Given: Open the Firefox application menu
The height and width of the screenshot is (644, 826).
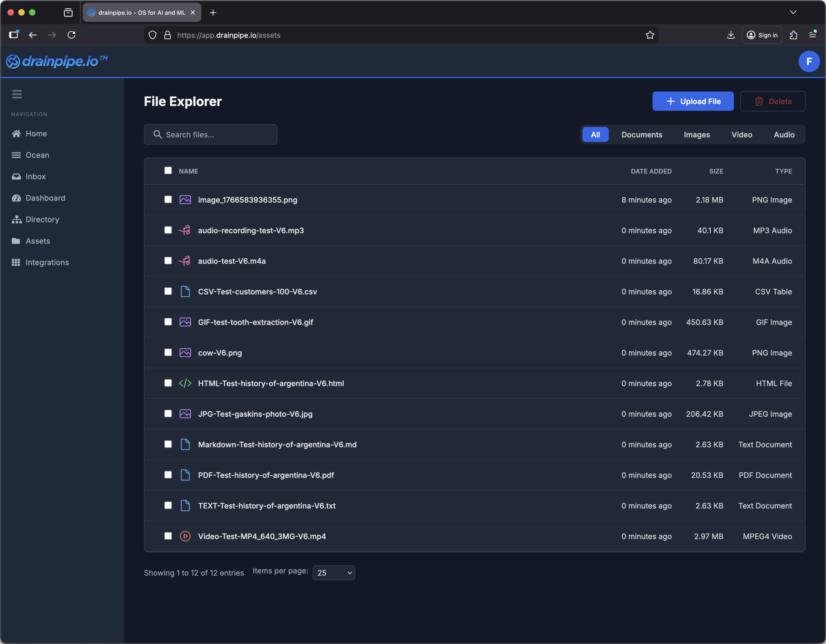Looking at the screenshot, I should click(x=812, y=35).
